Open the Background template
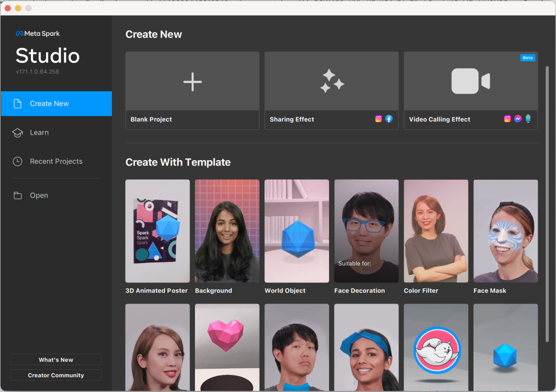The height and width of the screenshot is (392, 556). [x=228, y=231]
